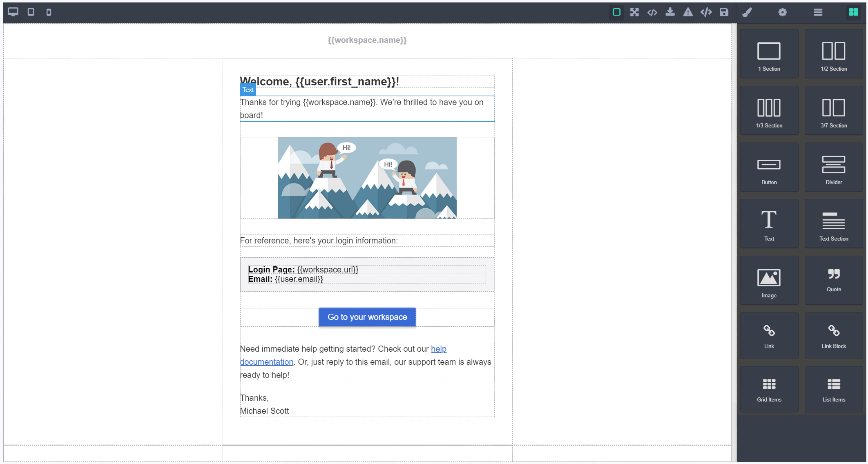
Task: Select the Welcome heading text
Action: click(x=319, y=82)
